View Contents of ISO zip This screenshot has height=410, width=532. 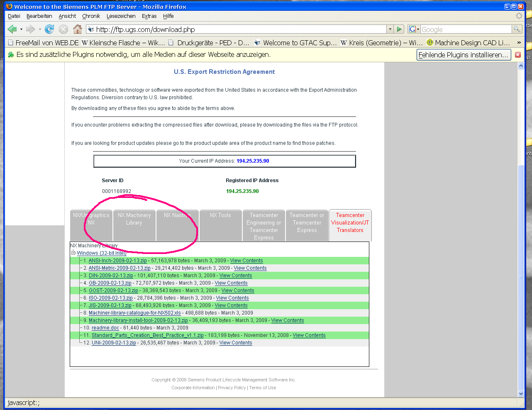click(232, 298)
